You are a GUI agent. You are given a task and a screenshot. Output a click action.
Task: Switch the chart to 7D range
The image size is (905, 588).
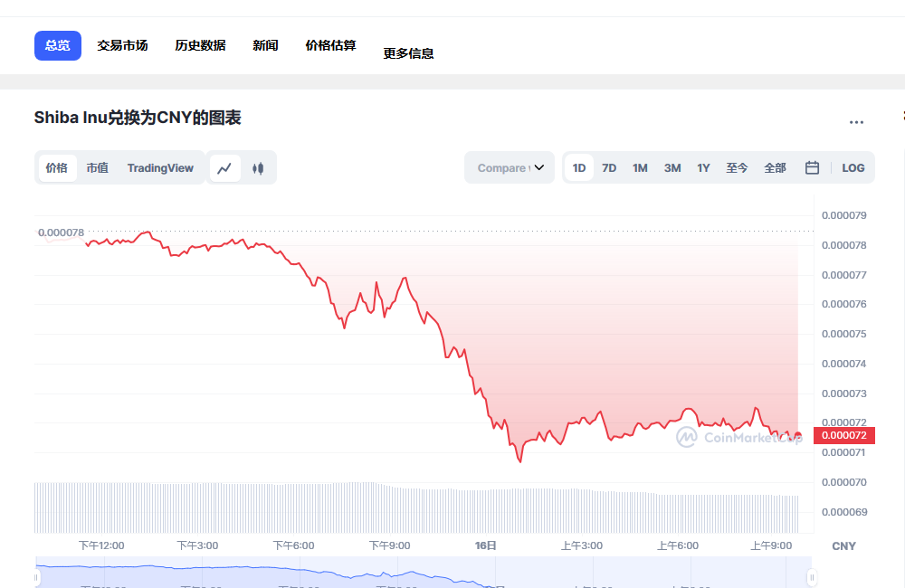click(x=609, y=167)
